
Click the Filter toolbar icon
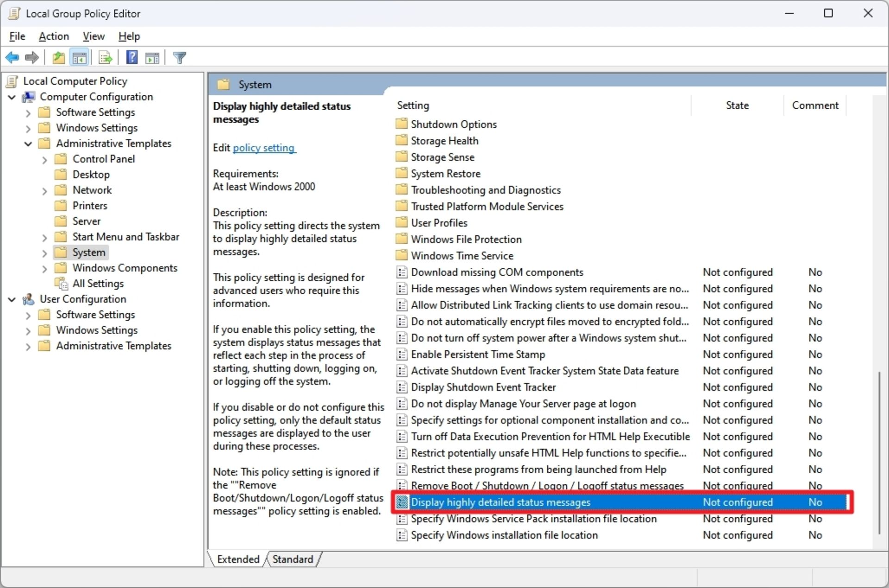click(x=179, y=57)
